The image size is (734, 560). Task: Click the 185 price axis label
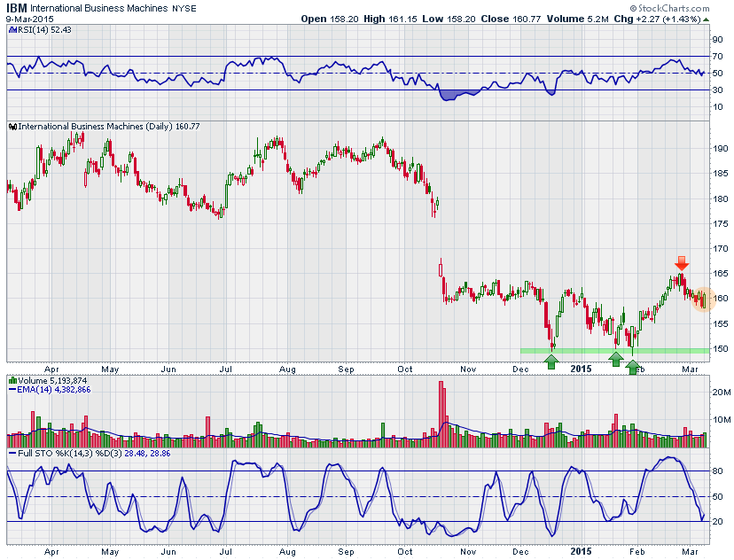pos(720,174)
